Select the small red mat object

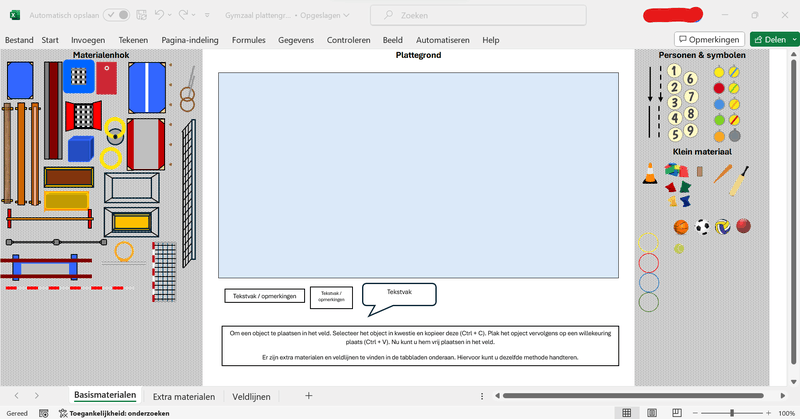pyautogui.click(x=106, y=78)
